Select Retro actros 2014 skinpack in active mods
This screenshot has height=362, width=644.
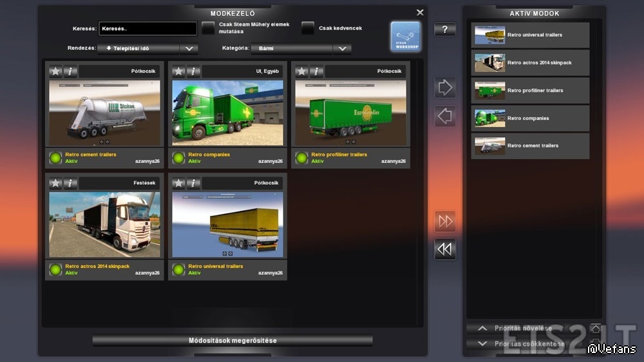point(530,62)
